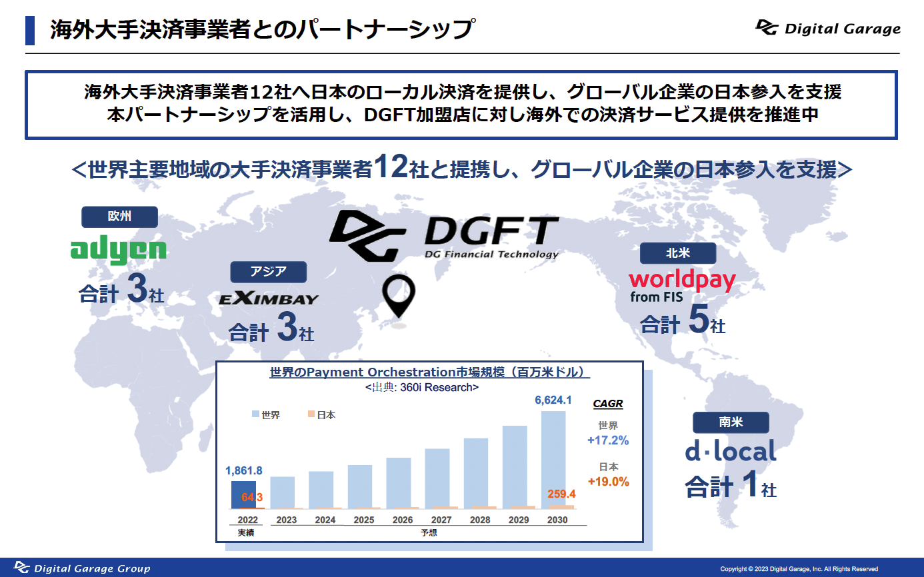
Task: Click the adyen logo
Action: click(118, 250)
